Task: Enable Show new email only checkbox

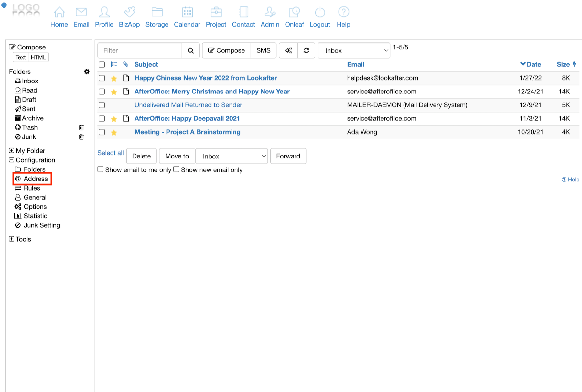Action: tap(176, 169)
